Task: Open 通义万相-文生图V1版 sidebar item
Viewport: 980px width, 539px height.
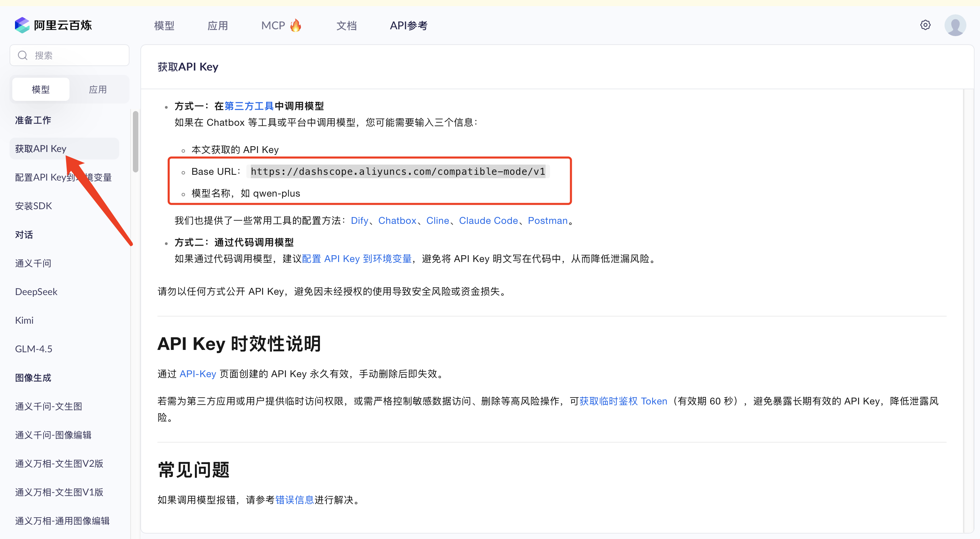Action: [x=59, y=492]
